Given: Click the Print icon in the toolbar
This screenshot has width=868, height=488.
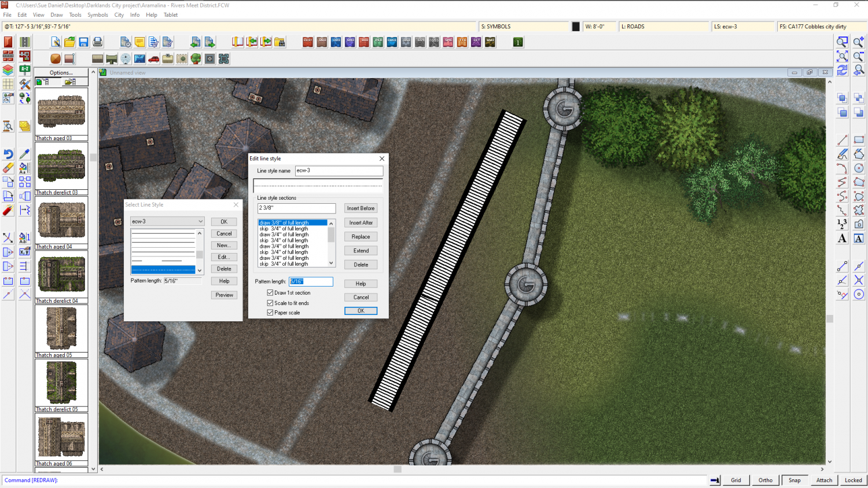Looking at the screenshot, I should click(x=98, y=42).
